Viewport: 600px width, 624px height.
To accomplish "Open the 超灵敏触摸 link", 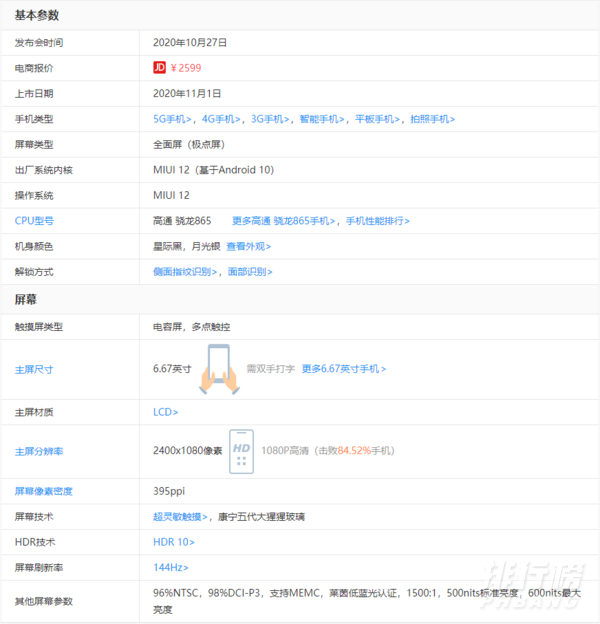I will tap(180, 517).
